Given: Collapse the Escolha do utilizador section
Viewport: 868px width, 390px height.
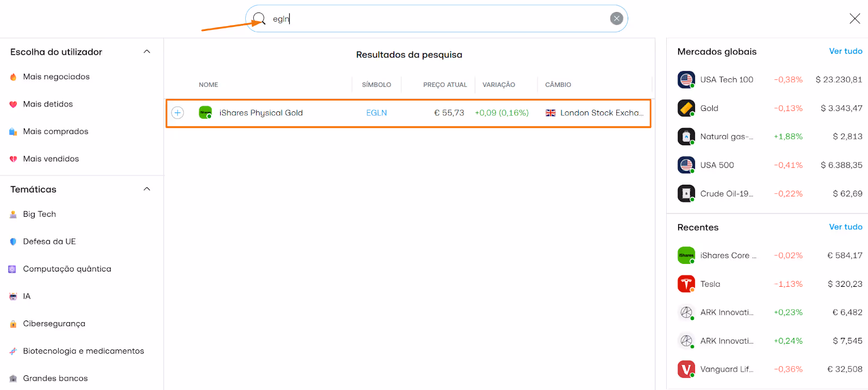Looking at the screenshot, I should (x=146, y=52).
